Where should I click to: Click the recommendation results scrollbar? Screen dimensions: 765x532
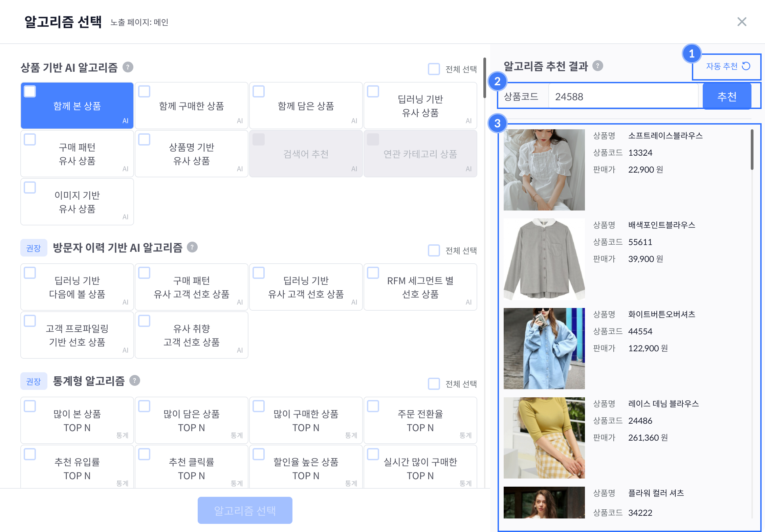[752, 150]
